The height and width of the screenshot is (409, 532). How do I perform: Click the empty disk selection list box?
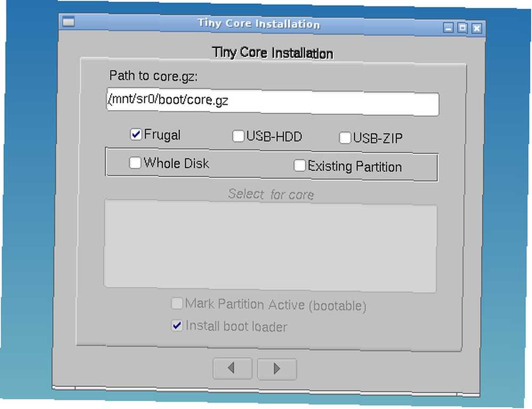(x=270, y=246)
